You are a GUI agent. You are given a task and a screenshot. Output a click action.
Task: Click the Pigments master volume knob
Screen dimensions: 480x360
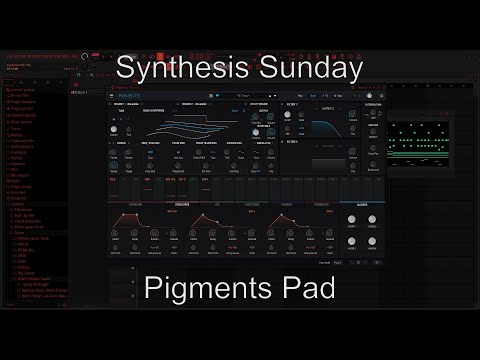[369, 96]
